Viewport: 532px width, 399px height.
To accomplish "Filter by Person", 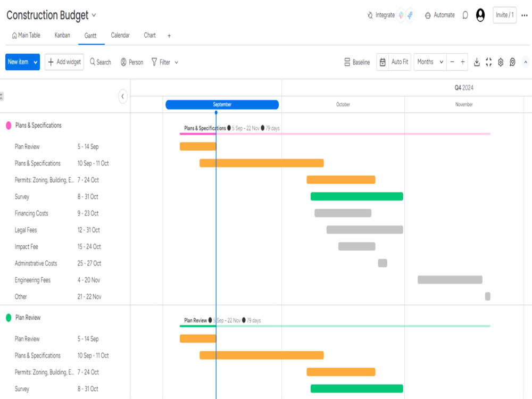I will pos(132,62).
